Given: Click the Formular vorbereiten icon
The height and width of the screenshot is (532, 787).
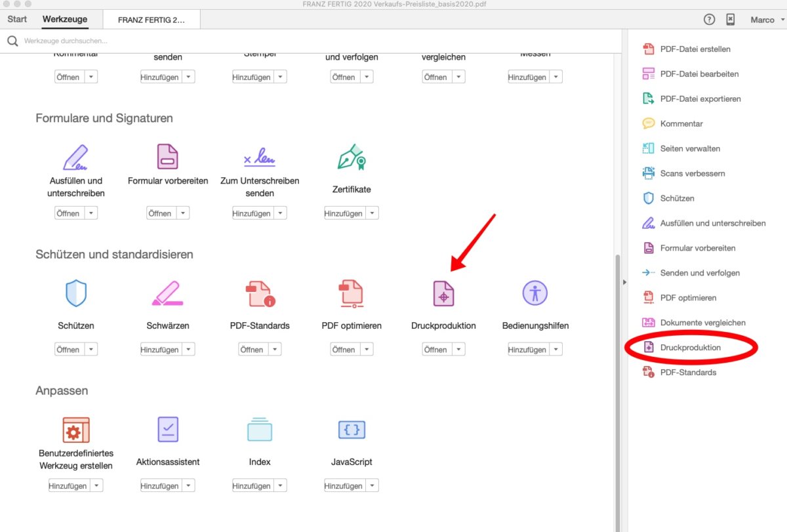Looking at the screenshot, I should pyautogui.click(x=168, y=158).
